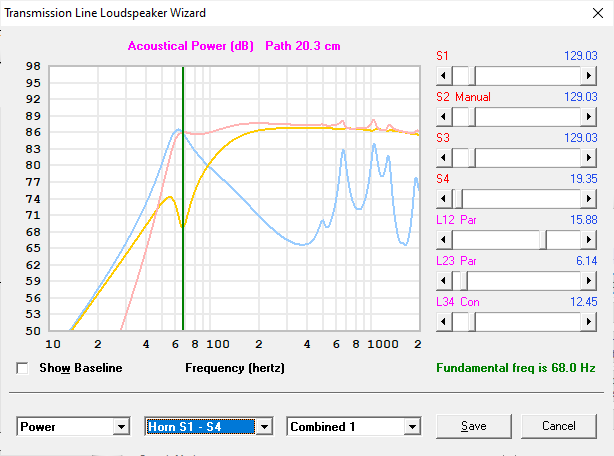Enable the Show Baseline checkbox
The width and height of the screenshot is (614, 456).
[23, 368]
